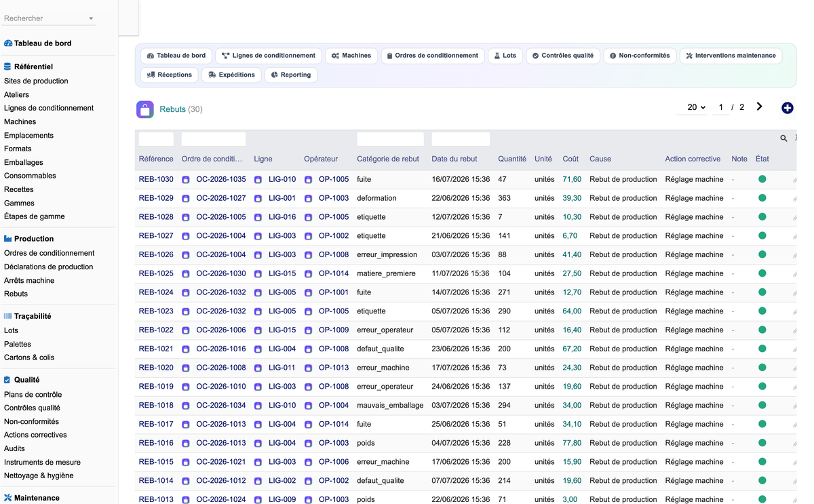Click the order icon beside OC-2026-1016
814x504 pixels.
[x=186, y=349]
